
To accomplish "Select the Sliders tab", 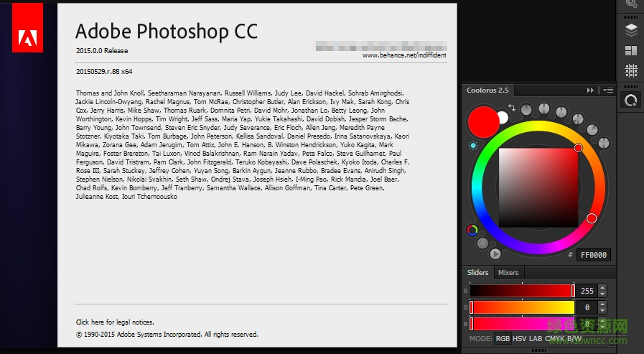I will pyautogui.click(x=477, y=273).
